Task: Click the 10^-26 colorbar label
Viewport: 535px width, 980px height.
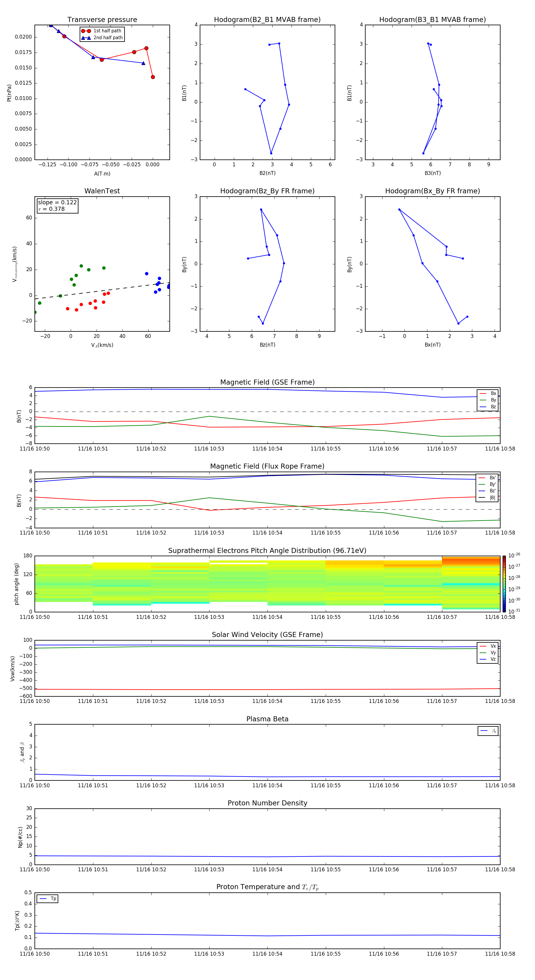Action: click(514, 555)
